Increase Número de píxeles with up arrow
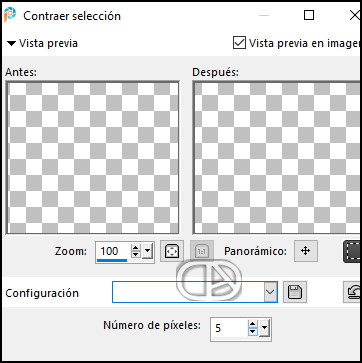The image size is (362, 363). coord(253,324)
